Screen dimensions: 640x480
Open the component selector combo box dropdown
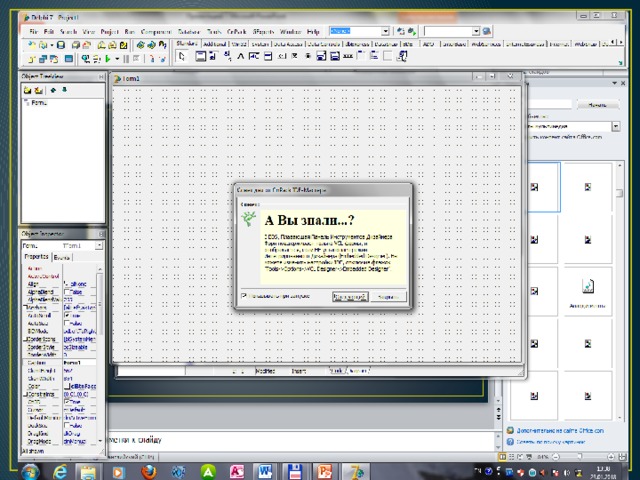(x=385, y=31)
